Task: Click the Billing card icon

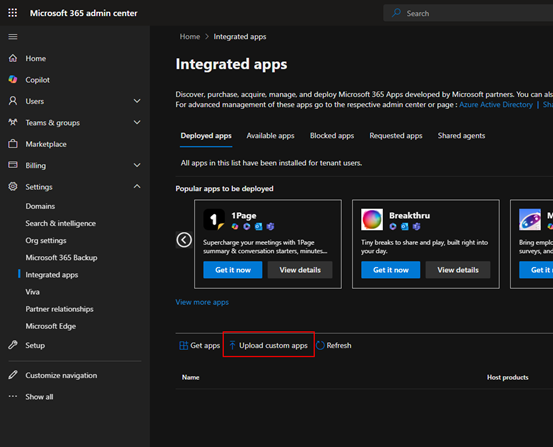Action: click(x=13, y=165)
